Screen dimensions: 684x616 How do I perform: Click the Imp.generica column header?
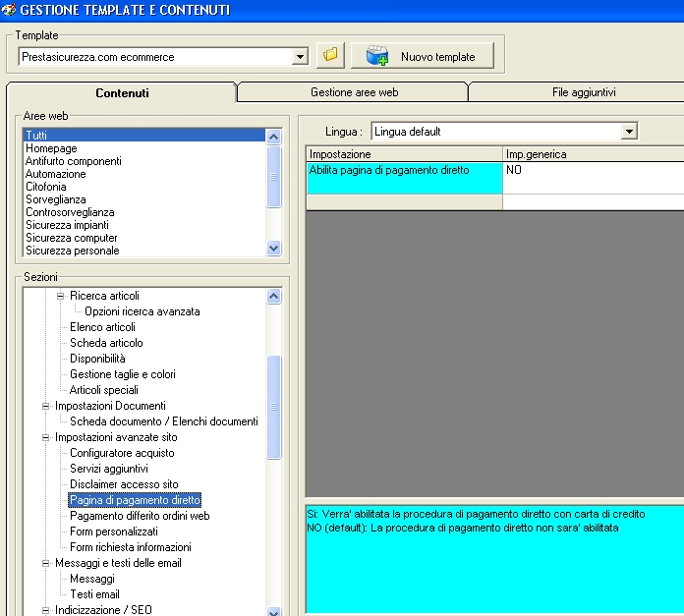[x=594, y=154]
